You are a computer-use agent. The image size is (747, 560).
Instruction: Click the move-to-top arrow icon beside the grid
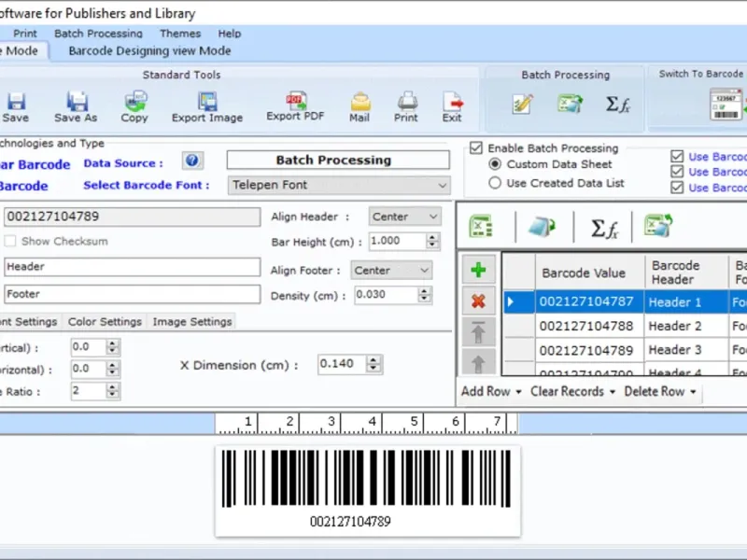tap(478, 332)
